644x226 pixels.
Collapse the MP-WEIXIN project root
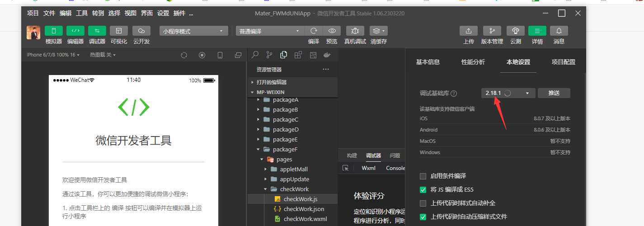pyautogui.click(x=292, y=92)
